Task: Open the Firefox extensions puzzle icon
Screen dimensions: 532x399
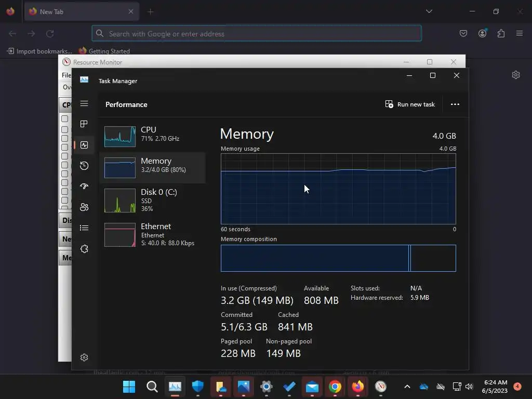Action: click(x=501, y=33)
